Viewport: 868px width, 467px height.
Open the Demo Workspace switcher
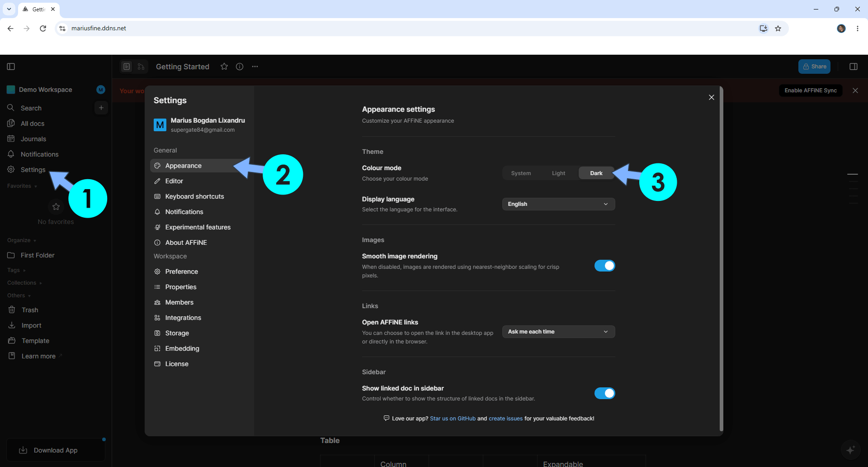click(45, 90)
